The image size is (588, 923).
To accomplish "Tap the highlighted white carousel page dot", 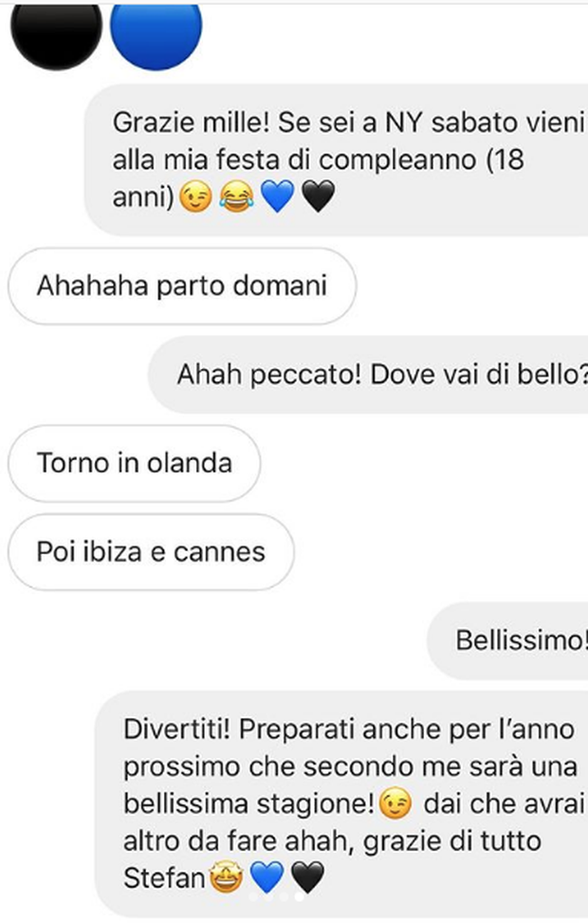I will point(300,897).
